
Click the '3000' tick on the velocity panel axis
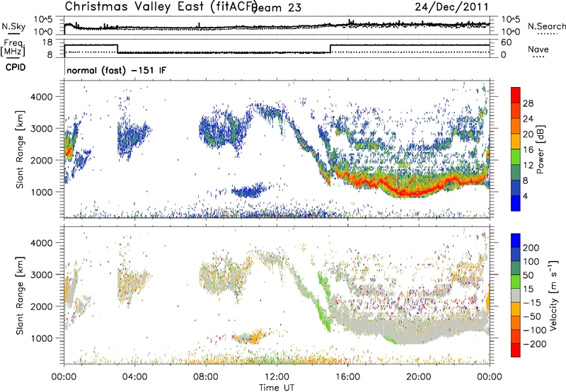click(x=42, y=275)
